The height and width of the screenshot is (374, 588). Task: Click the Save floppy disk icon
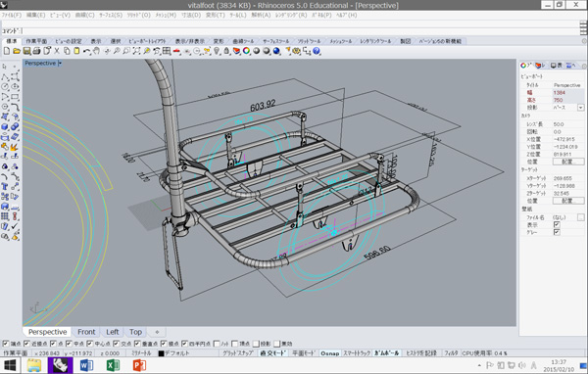(26, 51)
